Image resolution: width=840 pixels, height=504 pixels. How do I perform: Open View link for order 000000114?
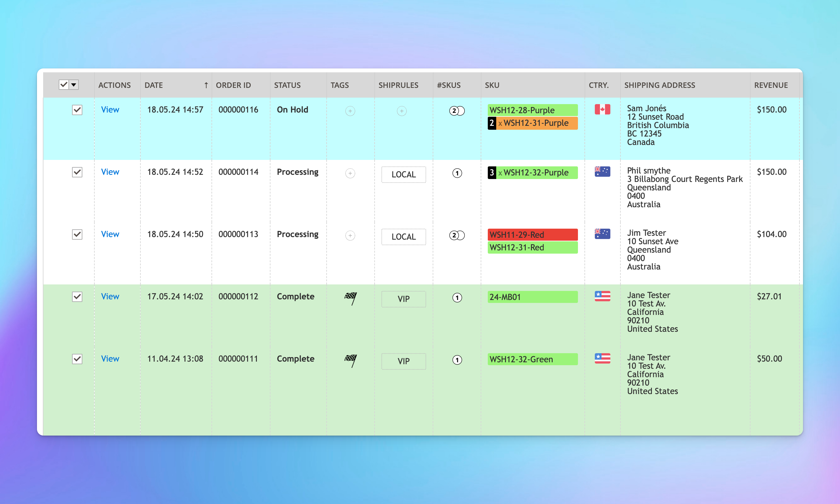110,172
